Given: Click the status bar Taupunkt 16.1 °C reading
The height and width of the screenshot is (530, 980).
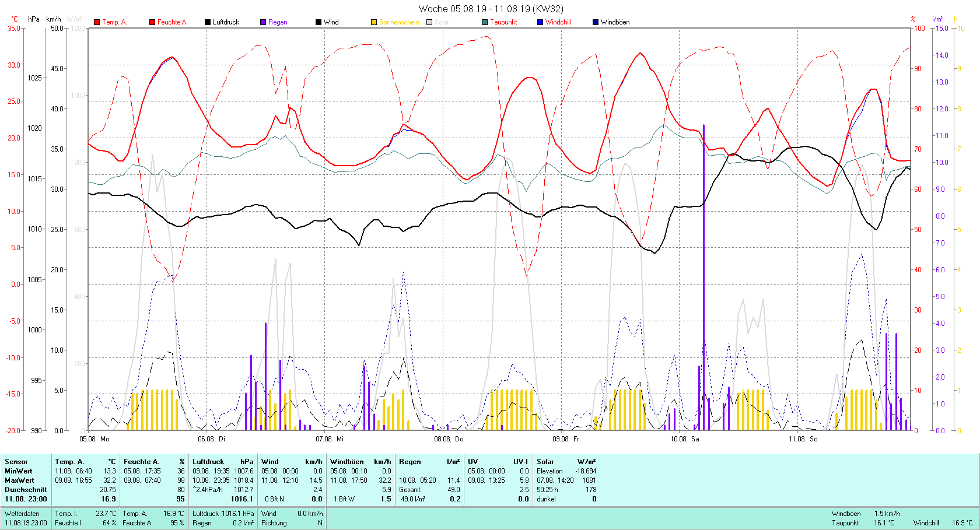Looking at the screenshot, I should point(863,523).
